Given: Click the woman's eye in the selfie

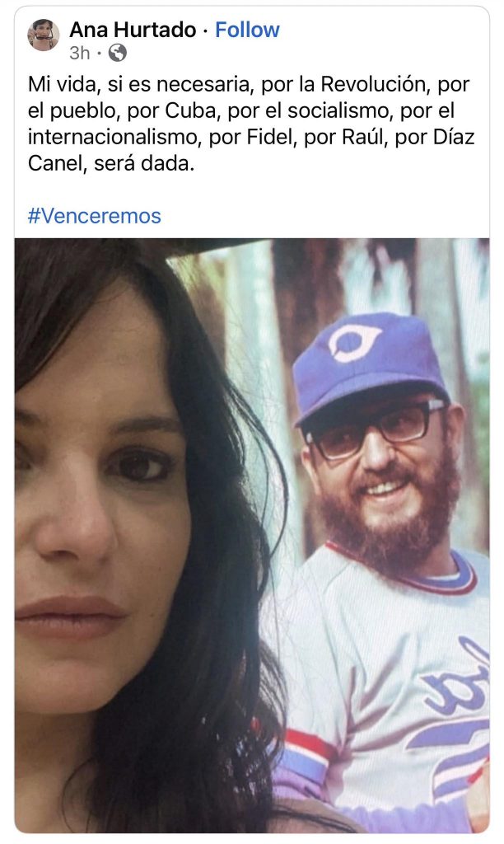Looking at the screenshot, I should [x=144, y=465].
